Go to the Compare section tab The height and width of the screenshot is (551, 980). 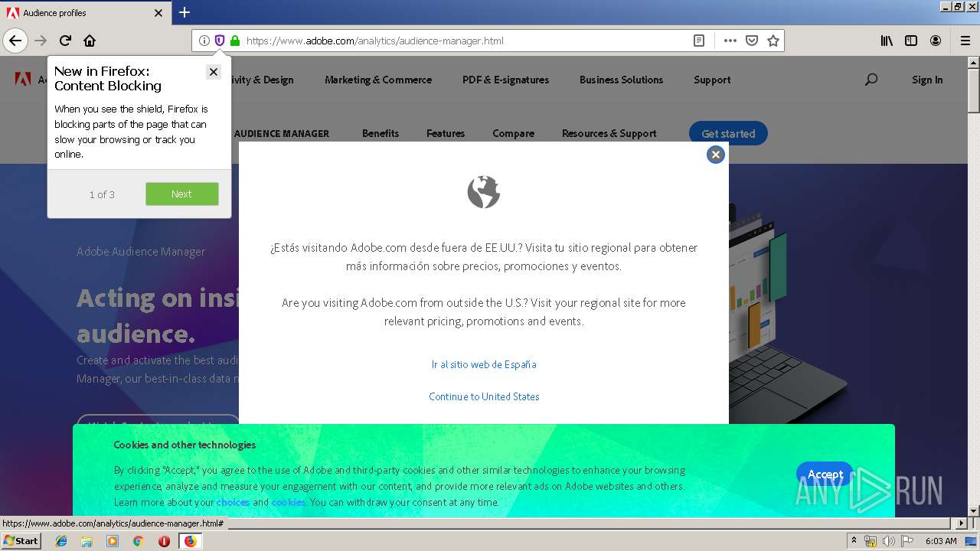pyautogui.click(x=514, y=133)
